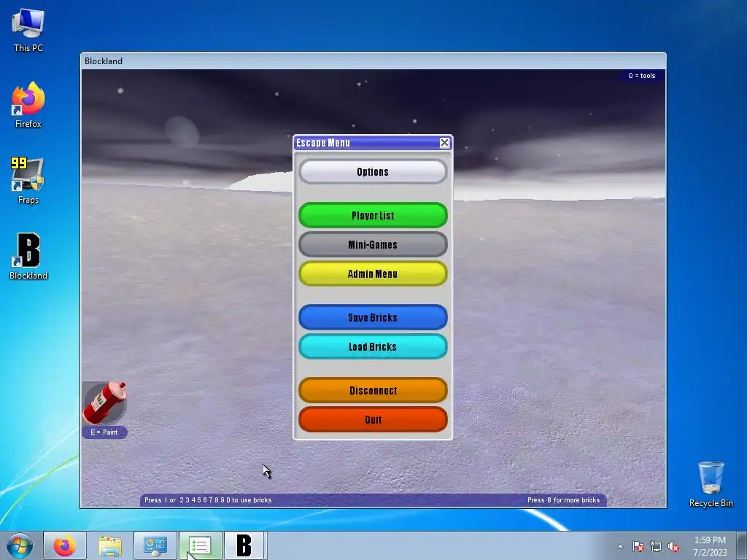Select the Recycle Bin icon
This screenshot has height=560, width=747.
coord(711,484)
